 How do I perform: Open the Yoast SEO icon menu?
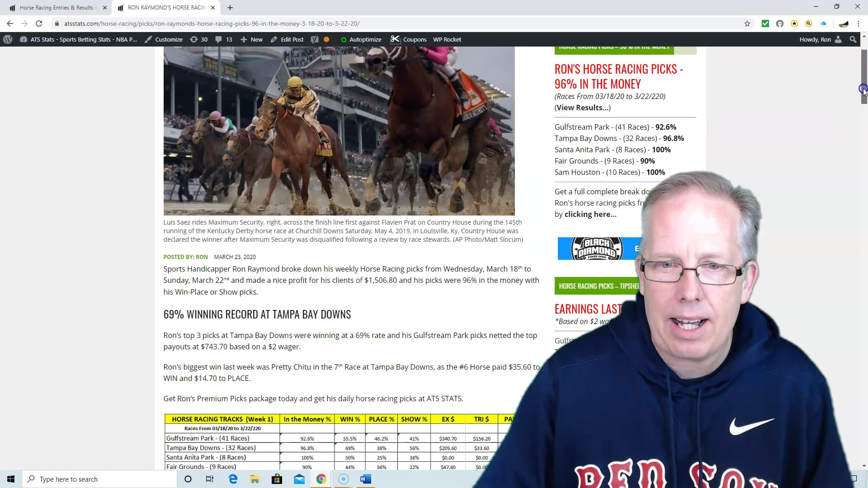tap(315, 39)
